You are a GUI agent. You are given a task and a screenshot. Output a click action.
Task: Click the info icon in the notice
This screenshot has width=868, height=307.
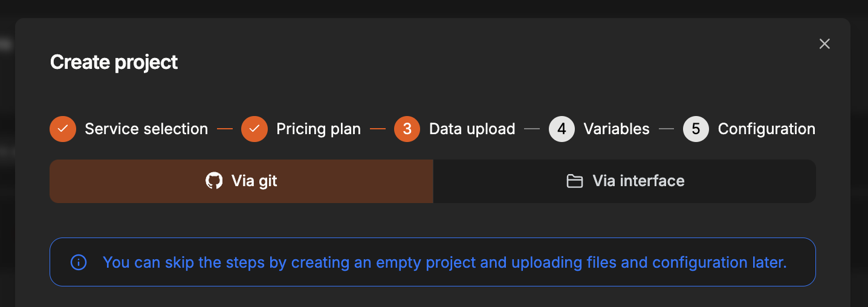tap(79, 262)
